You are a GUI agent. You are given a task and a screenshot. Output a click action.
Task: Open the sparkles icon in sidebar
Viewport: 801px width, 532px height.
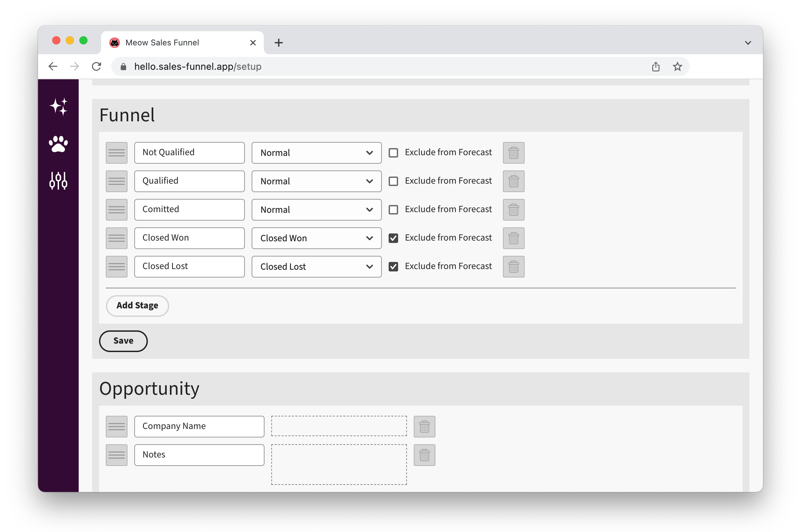pyautogui.click(x=58, y=107)
